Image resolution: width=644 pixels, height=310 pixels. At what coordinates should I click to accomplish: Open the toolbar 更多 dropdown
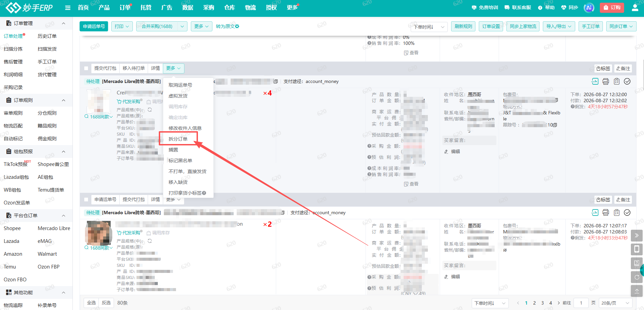click(x=201, y=26)
